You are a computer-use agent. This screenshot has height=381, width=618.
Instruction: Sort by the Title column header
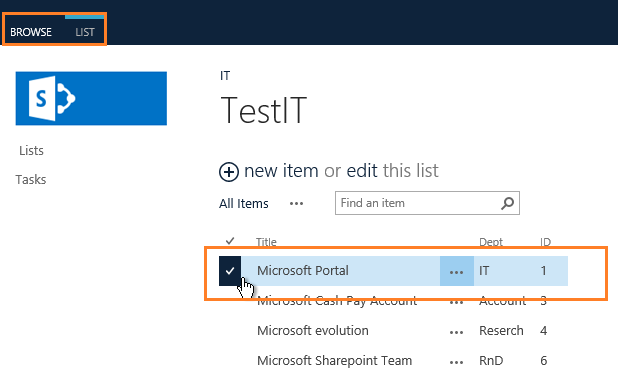pos(266,242)
